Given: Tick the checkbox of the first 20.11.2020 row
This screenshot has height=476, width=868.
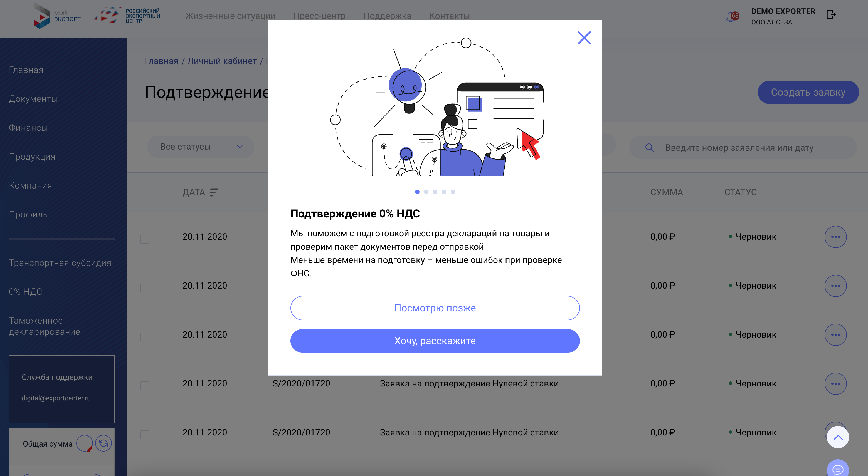Looking at the screenshot, I should click(x=145, y=239).
